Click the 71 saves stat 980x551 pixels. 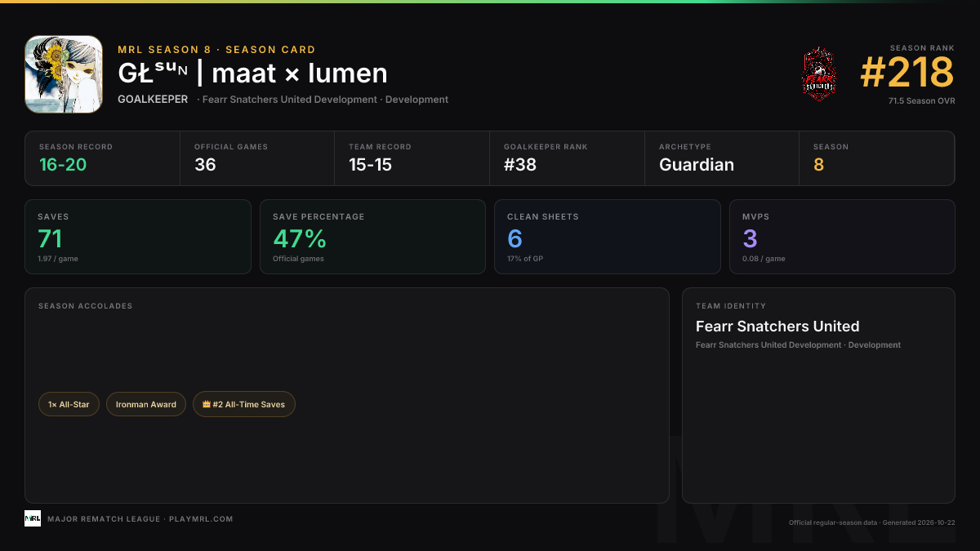tap(50, 239)
